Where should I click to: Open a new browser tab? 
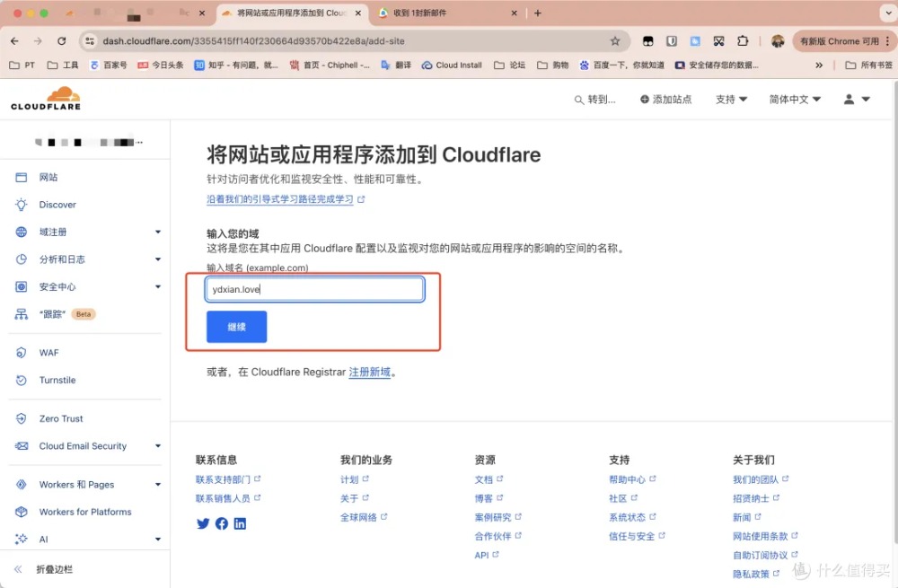537,13
